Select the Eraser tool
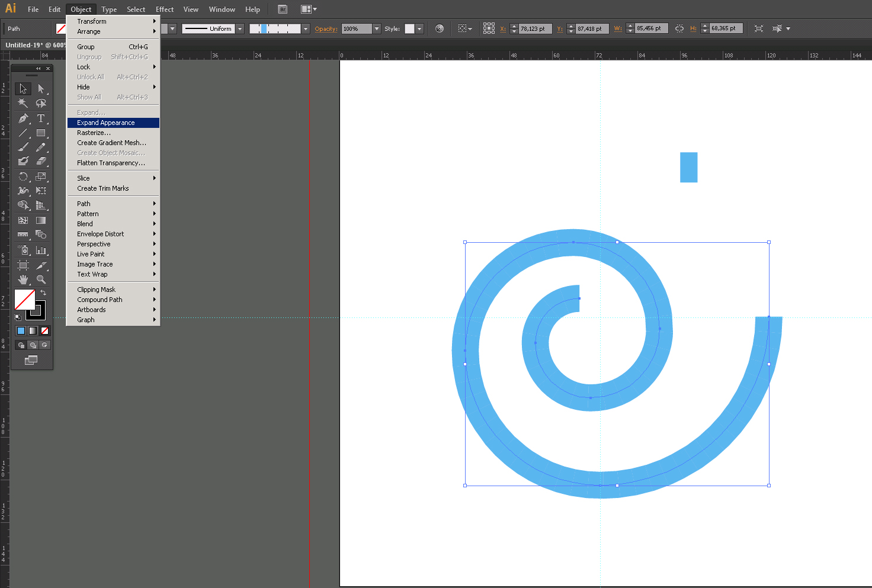The image size is (872, 588). tap(41, 161)
